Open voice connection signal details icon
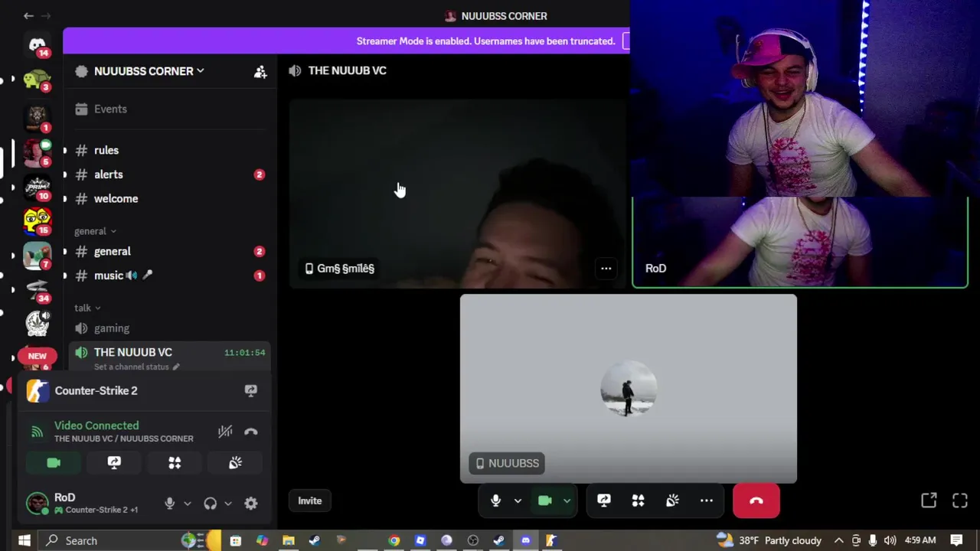This screenshot has width=980, height=551. [37, 432]
